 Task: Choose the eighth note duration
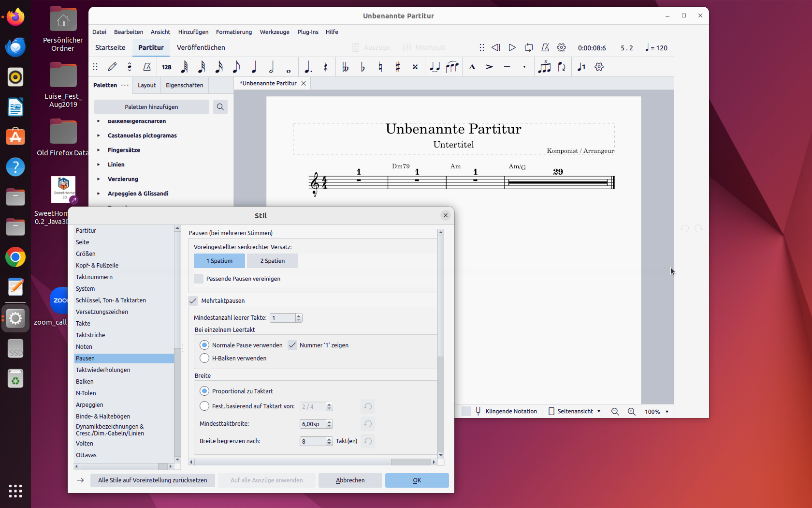pyautogui.click(x=236, y=67)
